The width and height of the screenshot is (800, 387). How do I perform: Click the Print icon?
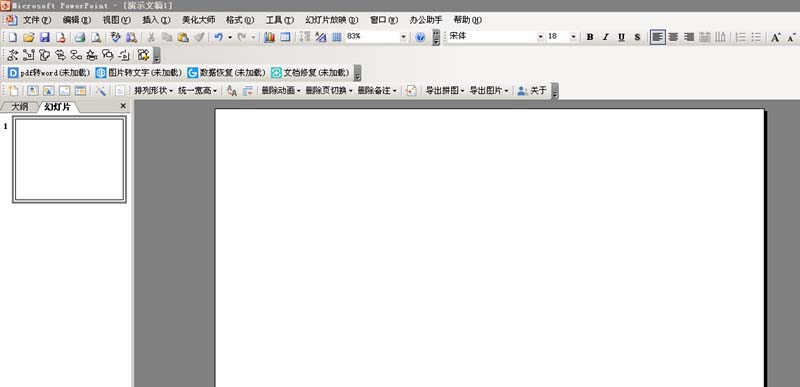(80, 37)
